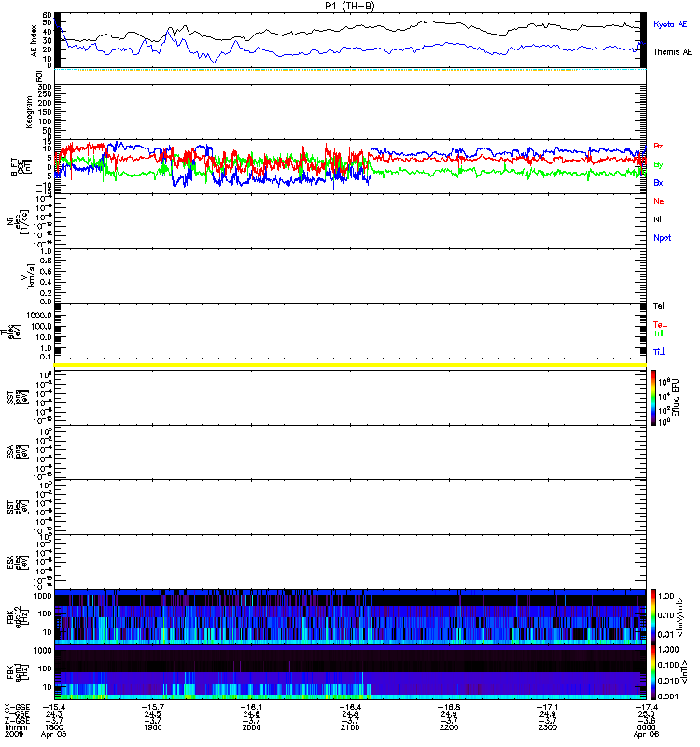Click the '2300' time axis label
Screen dimensions: 700x747
pos(548,727)
